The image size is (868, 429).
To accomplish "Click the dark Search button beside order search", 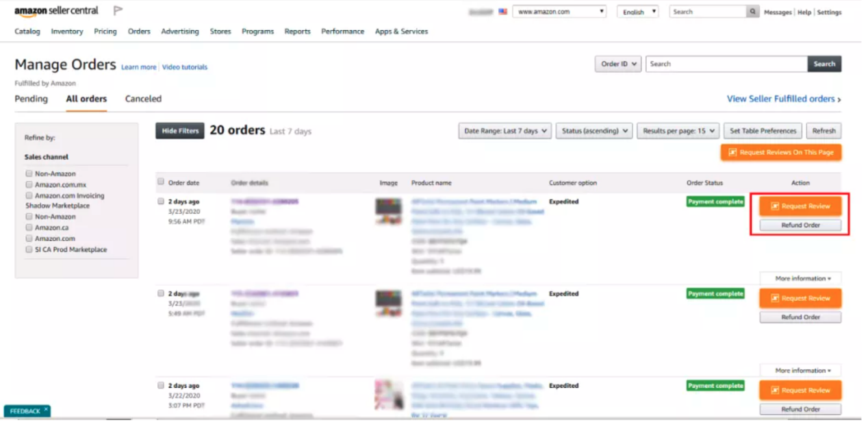I will pos(824,64).
